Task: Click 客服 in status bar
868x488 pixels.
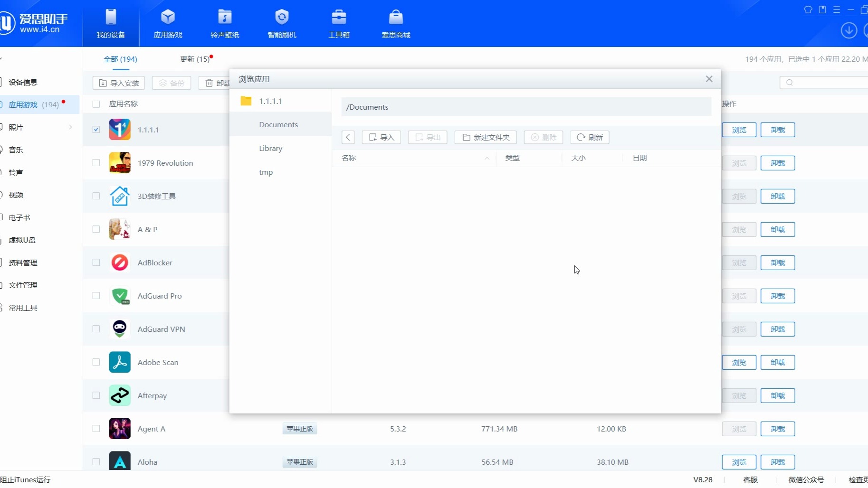Action: click(750, 480)
